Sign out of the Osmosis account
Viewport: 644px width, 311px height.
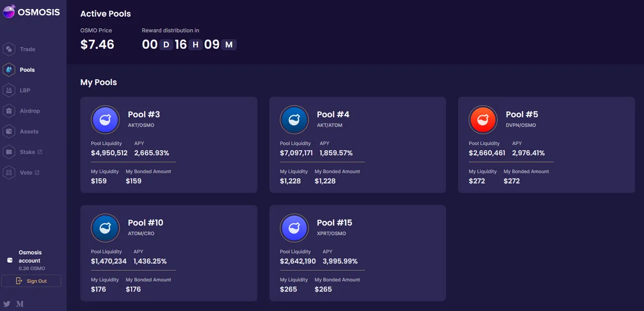point(31,281)
